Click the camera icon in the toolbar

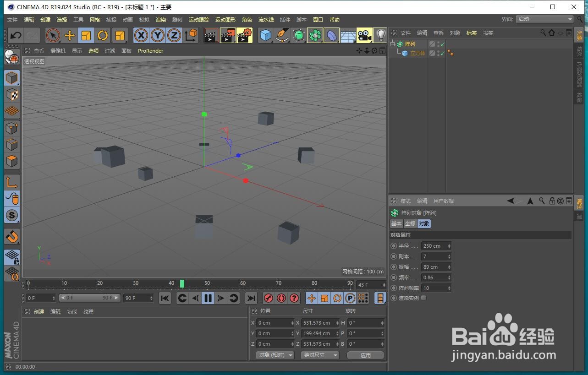click(364, 35)
